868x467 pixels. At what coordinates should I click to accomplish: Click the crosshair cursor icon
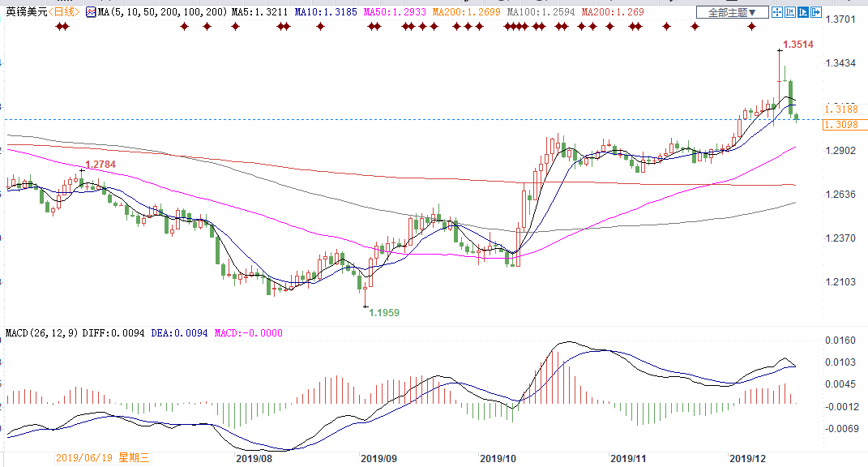(777, 12)
